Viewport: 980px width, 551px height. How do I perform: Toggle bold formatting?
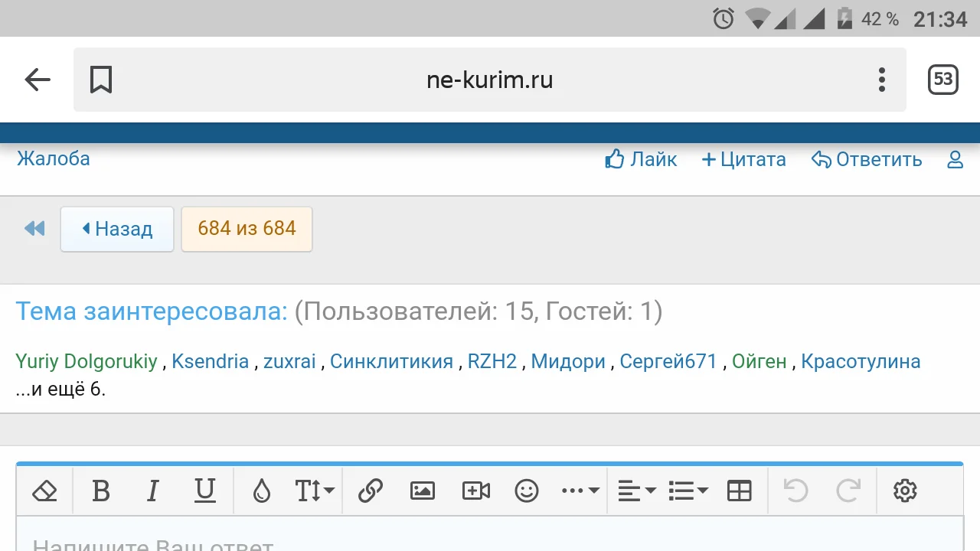pyautogui.click(x=101, y=491)
